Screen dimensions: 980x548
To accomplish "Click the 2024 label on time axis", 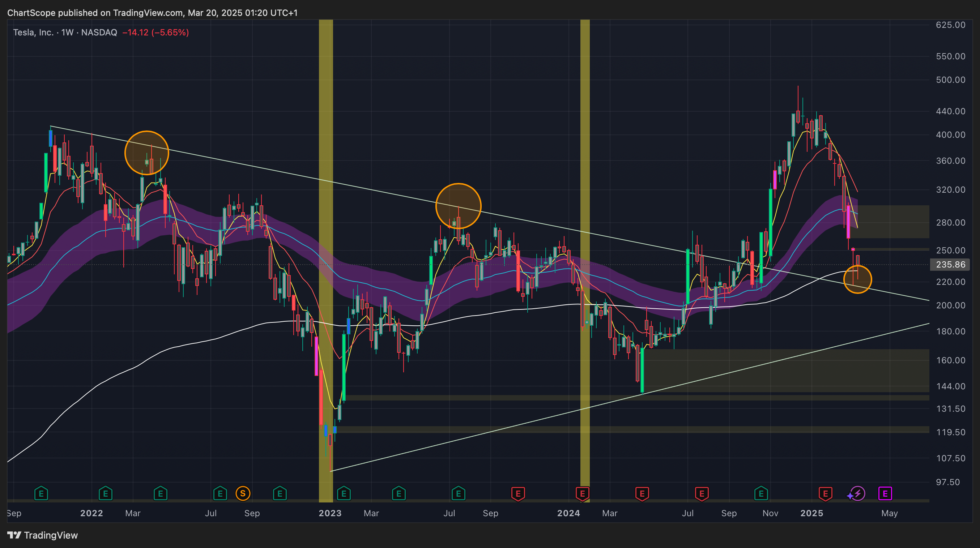I will click(x=568, y=513).
